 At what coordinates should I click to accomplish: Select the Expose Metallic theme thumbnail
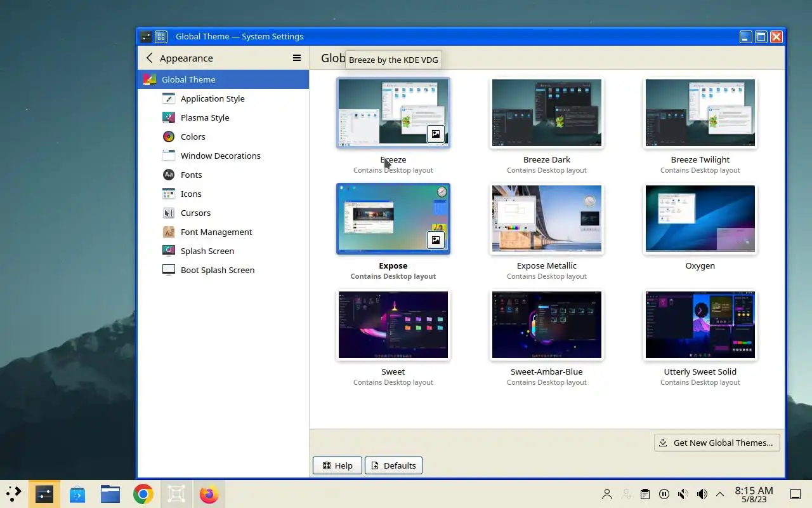coord(547,219)
